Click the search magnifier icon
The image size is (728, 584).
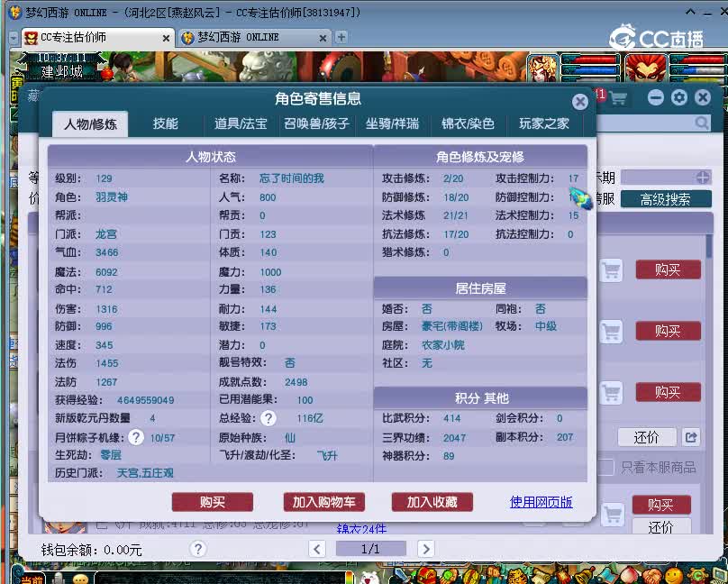click(702, 123)
